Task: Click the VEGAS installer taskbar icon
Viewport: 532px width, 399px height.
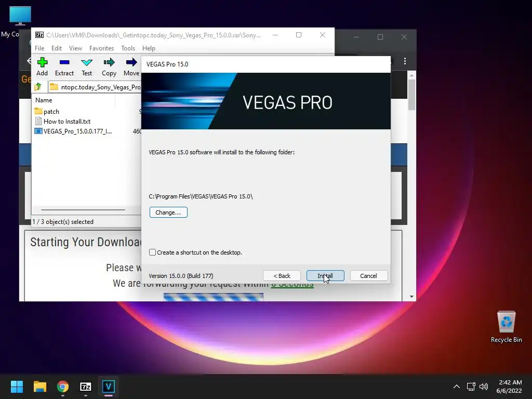Action: [x=109, y=387]
